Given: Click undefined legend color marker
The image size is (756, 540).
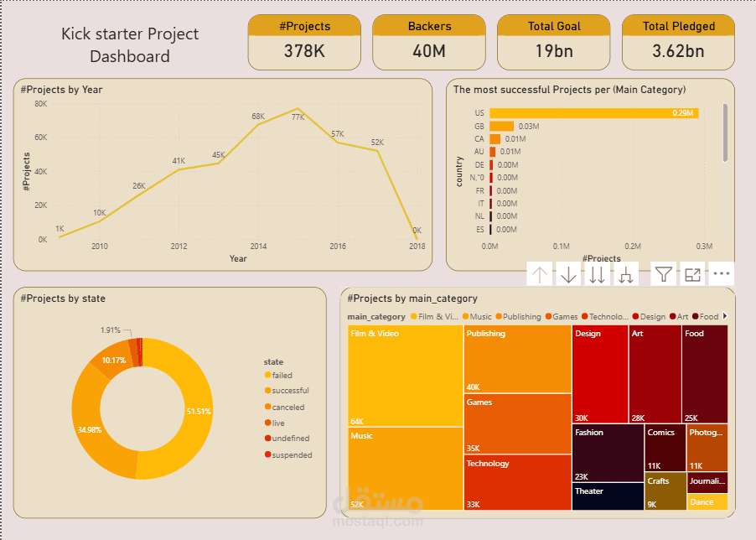Looking at the screenshot, I should pyautogui.click(x=267, y=438).
